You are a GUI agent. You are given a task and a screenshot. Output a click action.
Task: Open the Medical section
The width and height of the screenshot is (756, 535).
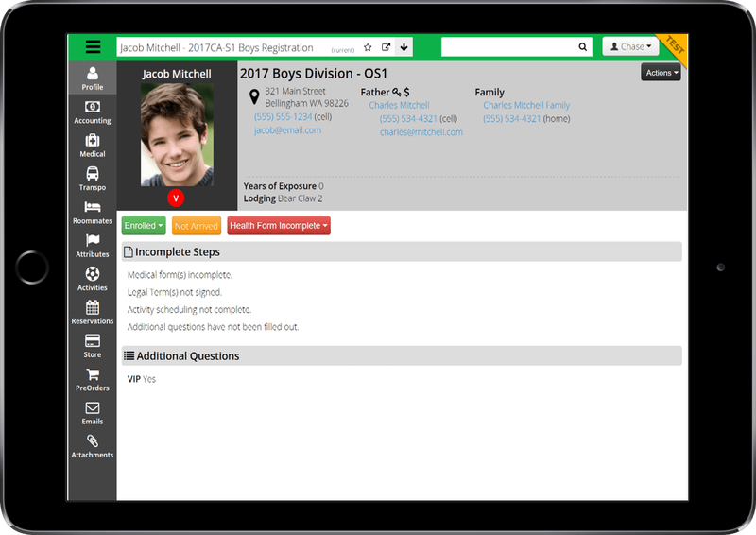pos(93,144)
